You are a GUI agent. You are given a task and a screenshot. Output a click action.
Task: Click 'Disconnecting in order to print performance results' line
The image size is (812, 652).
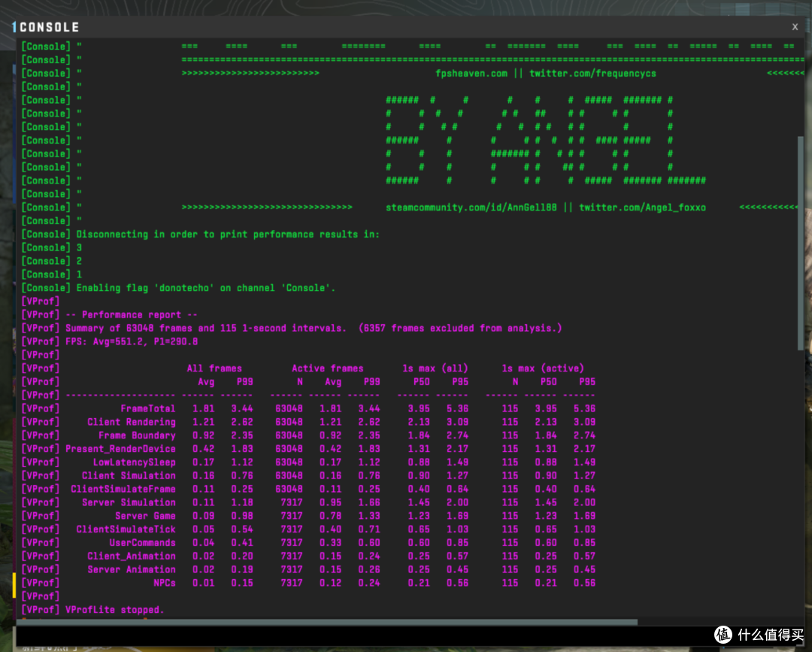[x=228, y=234]
